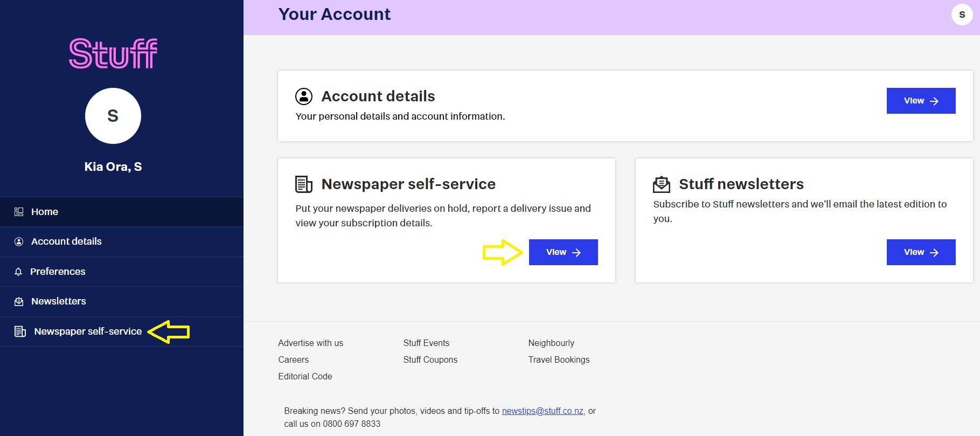Screen dimensions: 980x436
Task: Click text 'Your personal details and account information.'
Action: [x=400, y=116]
